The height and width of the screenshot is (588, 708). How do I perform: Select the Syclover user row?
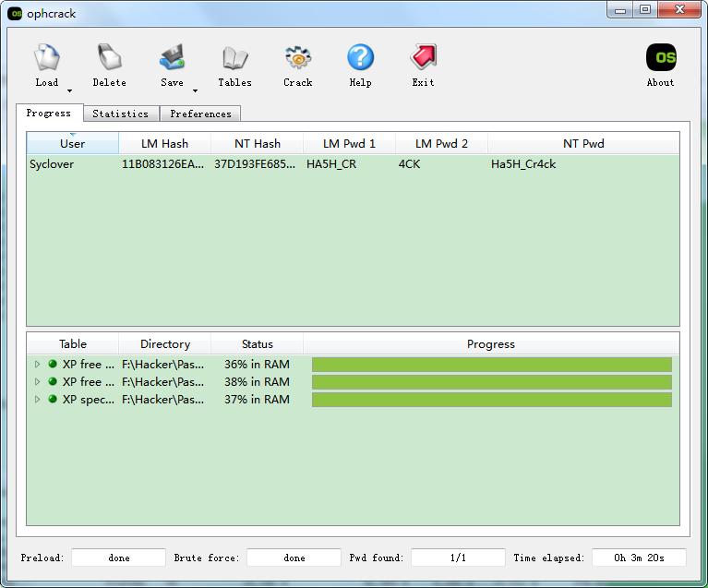click(x=354, y=164)
